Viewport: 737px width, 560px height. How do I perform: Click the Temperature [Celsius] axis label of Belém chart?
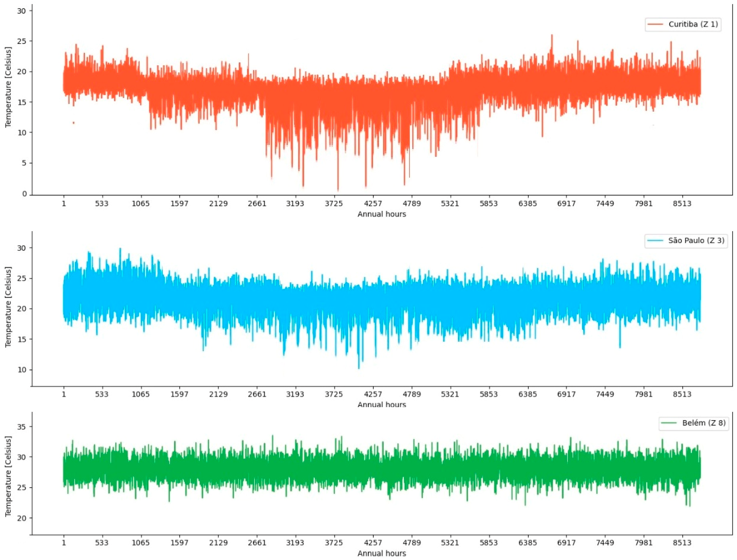pyautogui.click(x=8, y=476)
